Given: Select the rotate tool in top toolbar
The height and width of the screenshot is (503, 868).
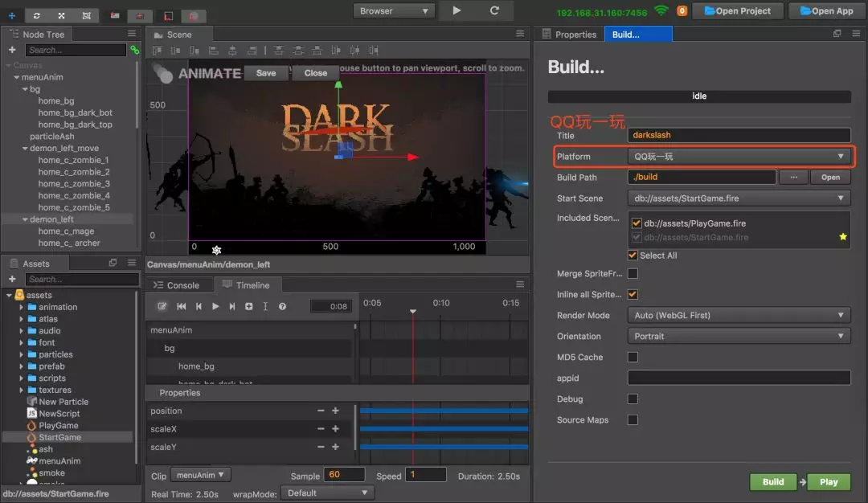Looking at the screenshot, I should tap(38, 15).
